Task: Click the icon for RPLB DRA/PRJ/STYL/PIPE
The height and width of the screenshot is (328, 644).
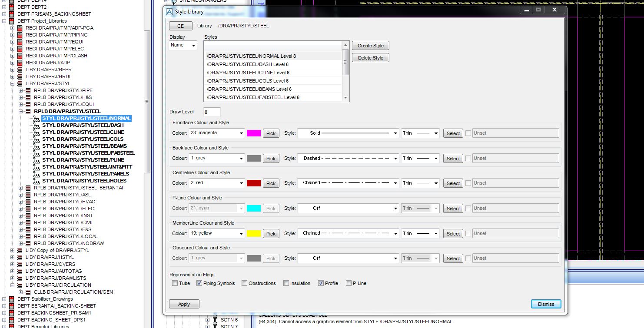Action: point(28,90)
